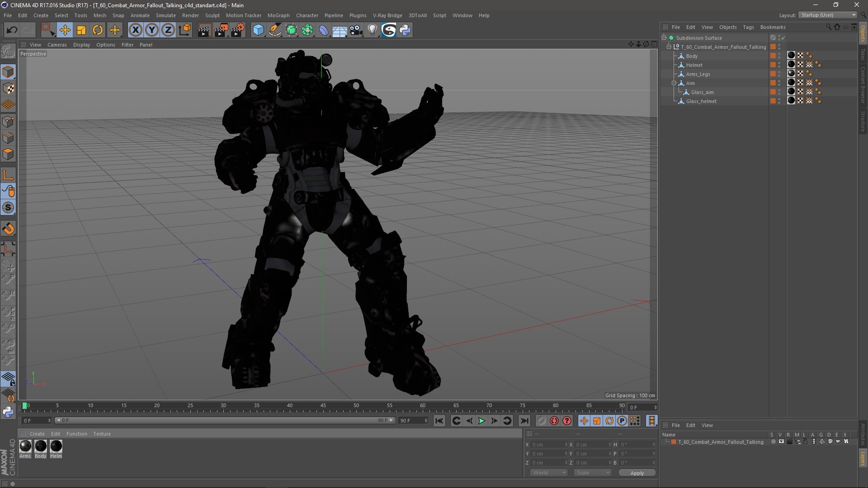The height and width of the screenshot is (488, 868).
Task: Open the MoGraph menu
Action: click(x=278, y=15)
